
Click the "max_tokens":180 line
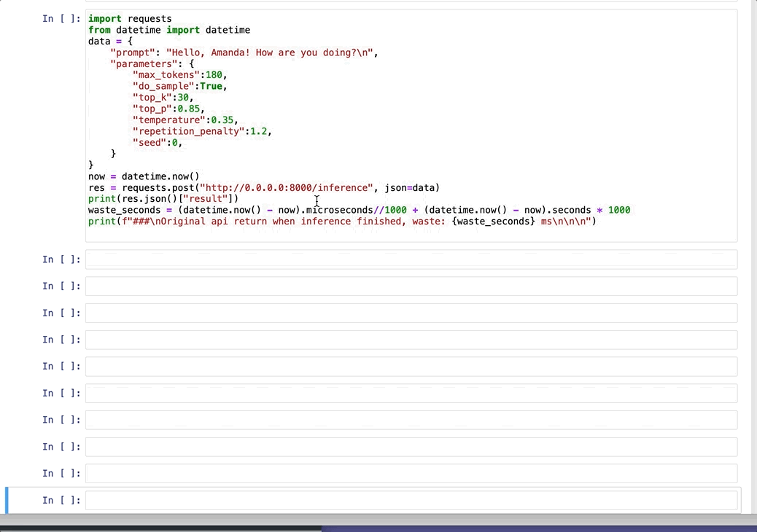pyautogui.click(x=179, y=75)
